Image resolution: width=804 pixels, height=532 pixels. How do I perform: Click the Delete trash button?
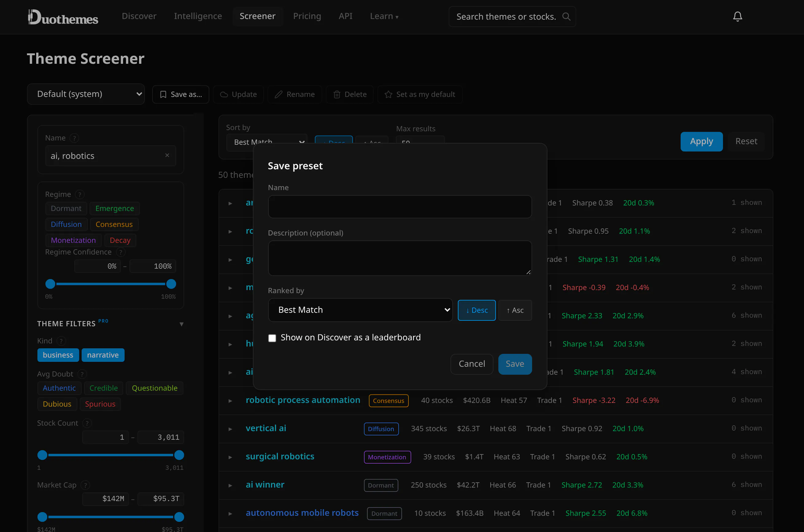click(350, 94)
